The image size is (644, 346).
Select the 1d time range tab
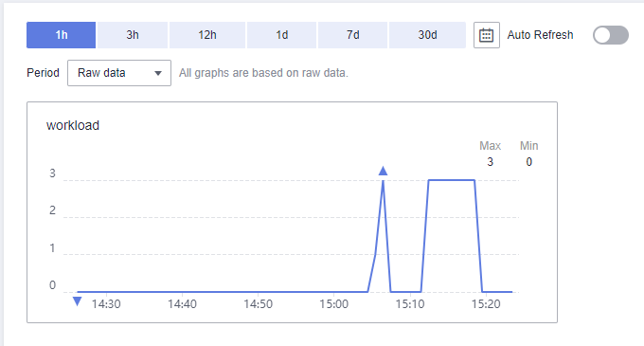tap(282, 35)
